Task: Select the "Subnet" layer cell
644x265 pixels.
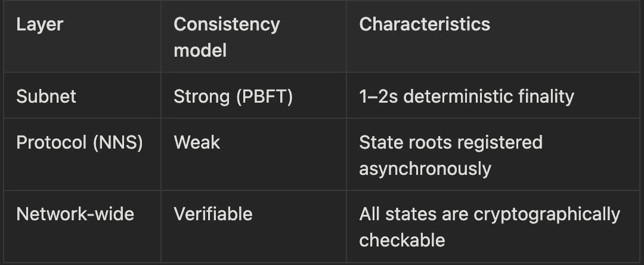Action: click(x=46, y=97)
